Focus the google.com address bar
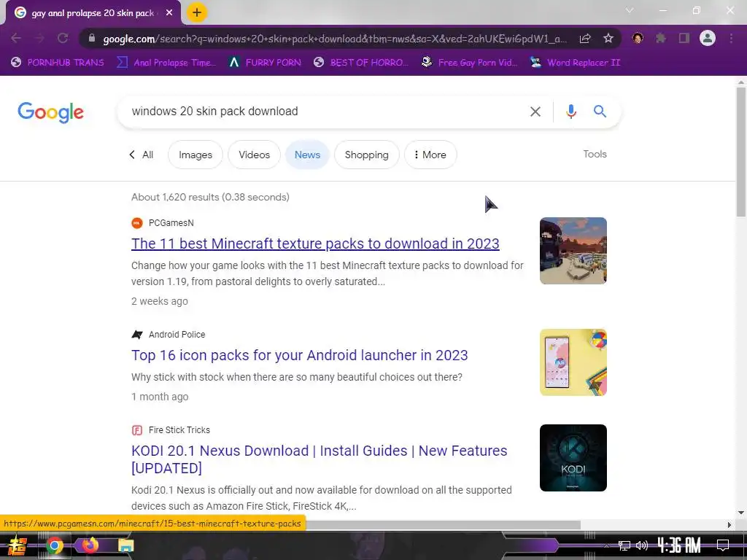The width and height of the screenshot is (747, 560). (x=335, y=39)
